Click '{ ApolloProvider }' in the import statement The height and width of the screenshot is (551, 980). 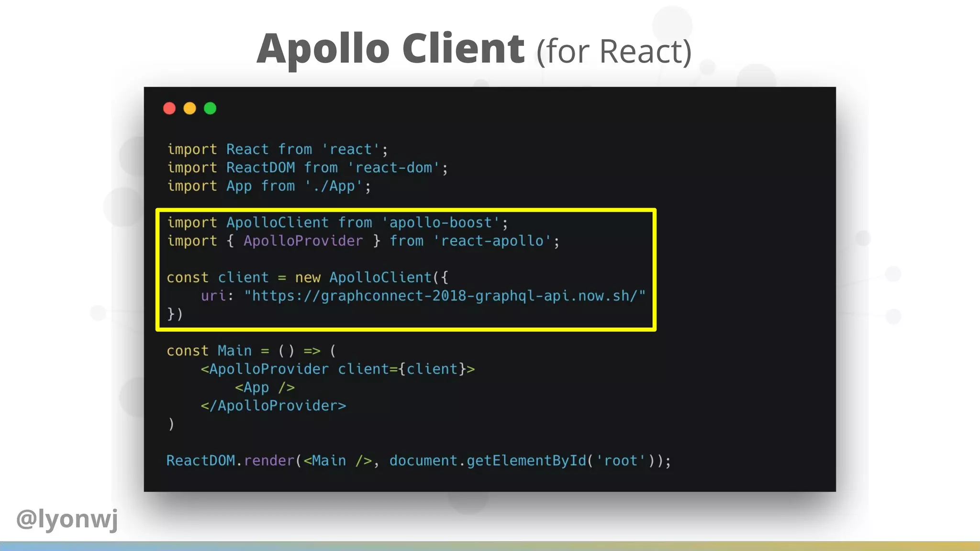[303, 241]
